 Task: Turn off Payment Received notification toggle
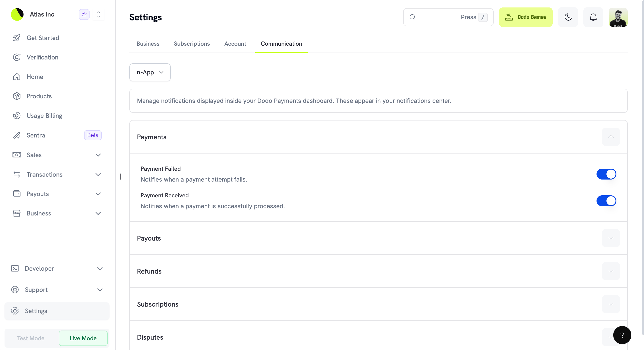click(x=606, y=201)
